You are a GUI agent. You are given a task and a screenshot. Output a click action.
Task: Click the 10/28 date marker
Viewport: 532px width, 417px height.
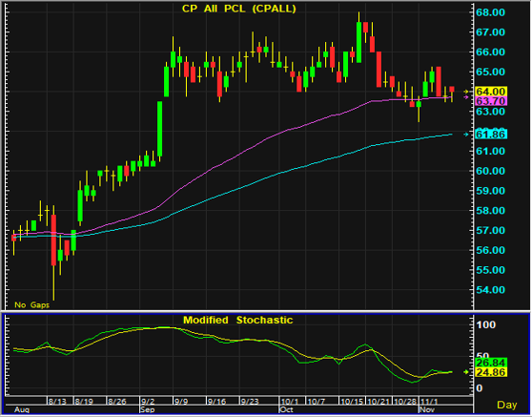pyautogui.click(x=405, y=402)
